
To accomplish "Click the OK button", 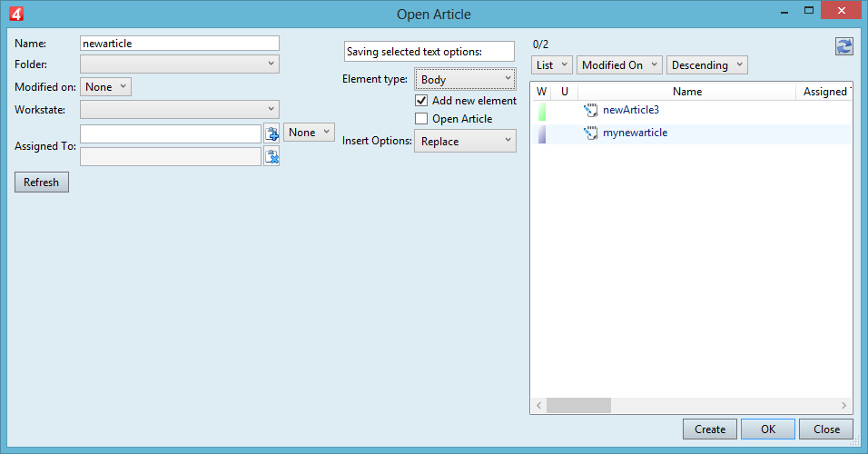I will point(768,429).
